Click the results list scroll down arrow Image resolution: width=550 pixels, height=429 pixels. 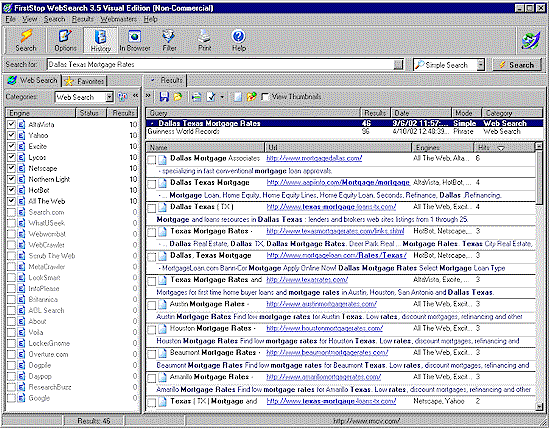coord(539,406)
